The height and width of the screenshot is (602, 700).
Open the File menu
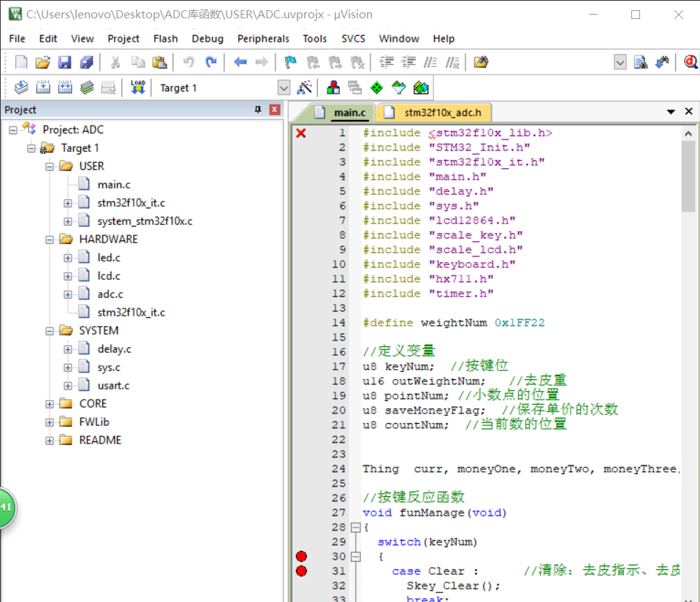[x=17, y=39]
